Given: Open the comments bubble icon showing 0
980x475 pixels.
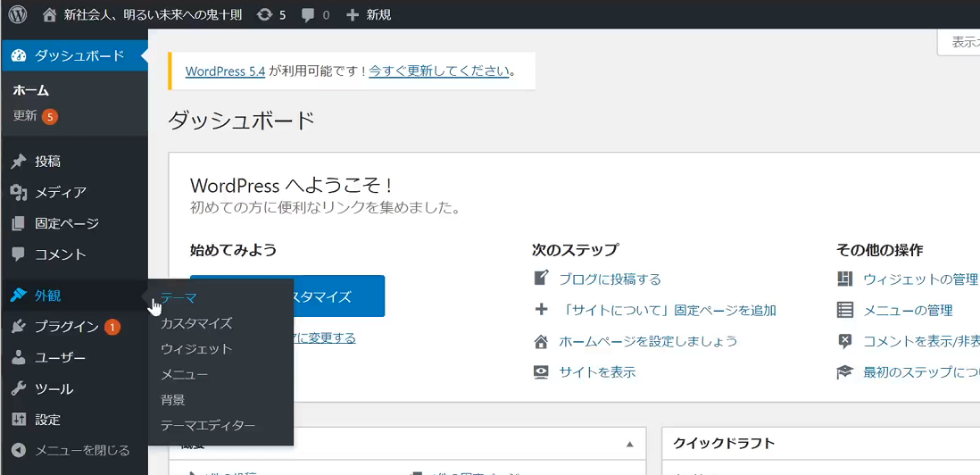Looking at the screenshot, I should click(x=308, y=15).
